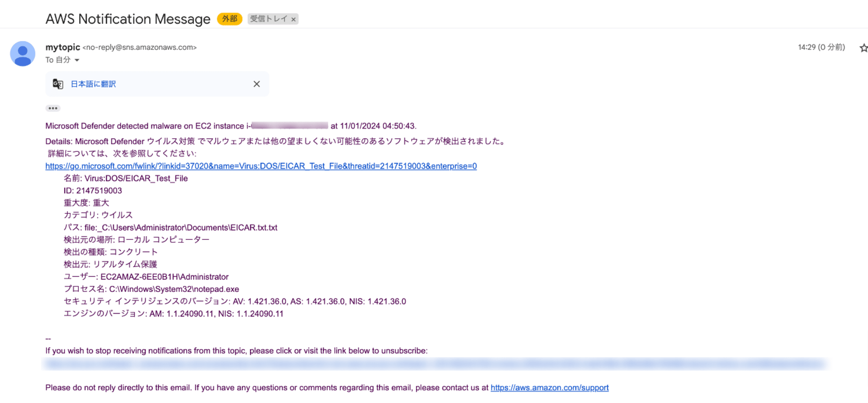This screenshot has width=868, height=403.
Task: Click the Google Translate icon
Action: pos(58,84)
